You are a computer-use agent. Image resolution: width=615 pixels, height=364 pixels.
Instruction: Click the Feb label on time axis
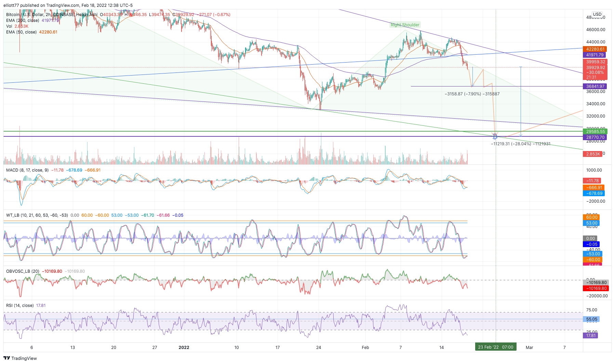tap(365, 347)
